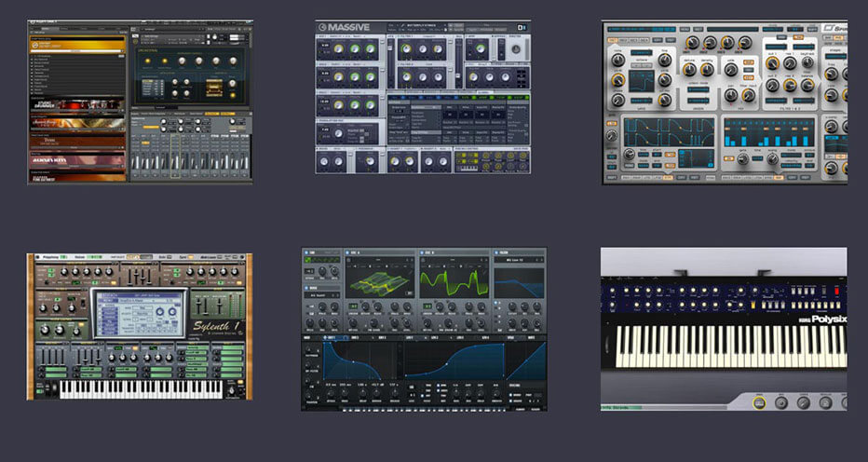This screenshot has width=868, height=462.
Task: Click the Korg Polysix logo above the keys
Action: click(x=822, y=319)
